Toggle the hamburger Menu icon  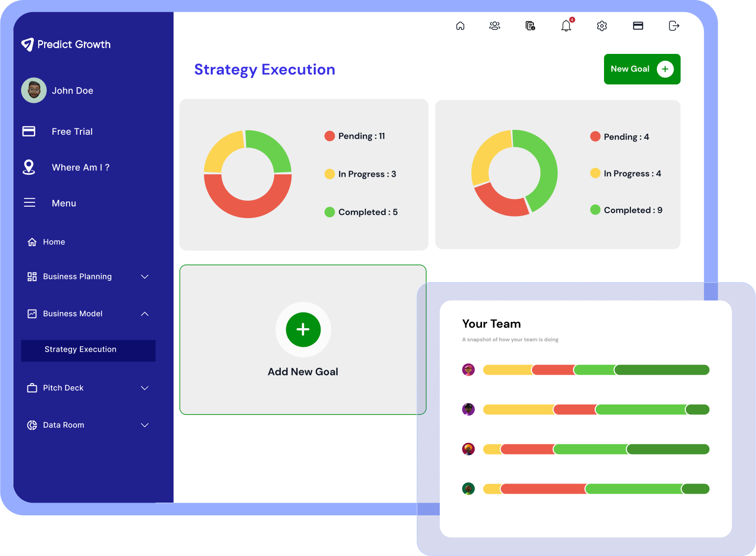coord(29,203)
